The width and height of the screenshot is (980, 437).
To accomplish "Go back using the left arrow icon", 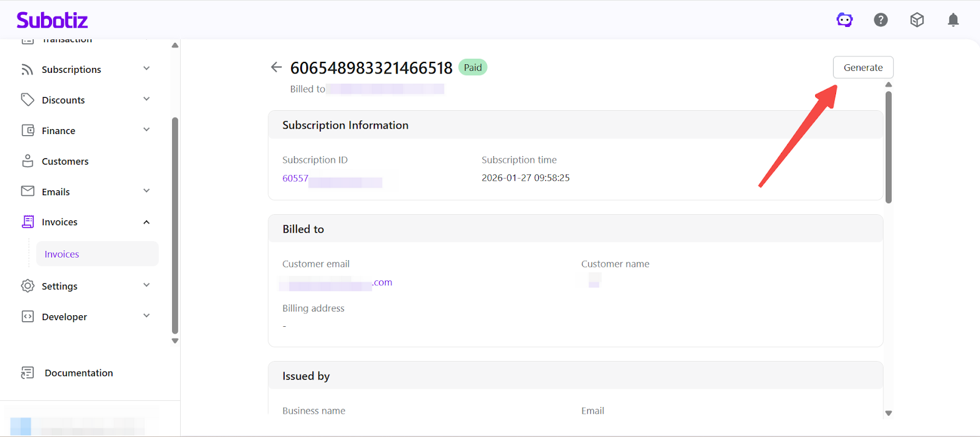I will point(276,67).
